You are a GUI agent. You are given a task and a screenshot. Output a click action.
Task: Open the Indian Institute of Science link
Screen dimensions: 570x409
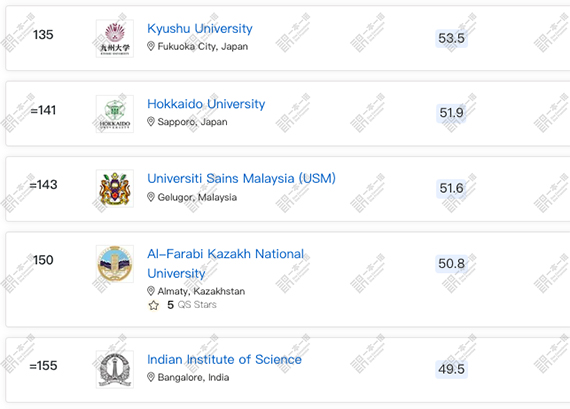[224, 360]
